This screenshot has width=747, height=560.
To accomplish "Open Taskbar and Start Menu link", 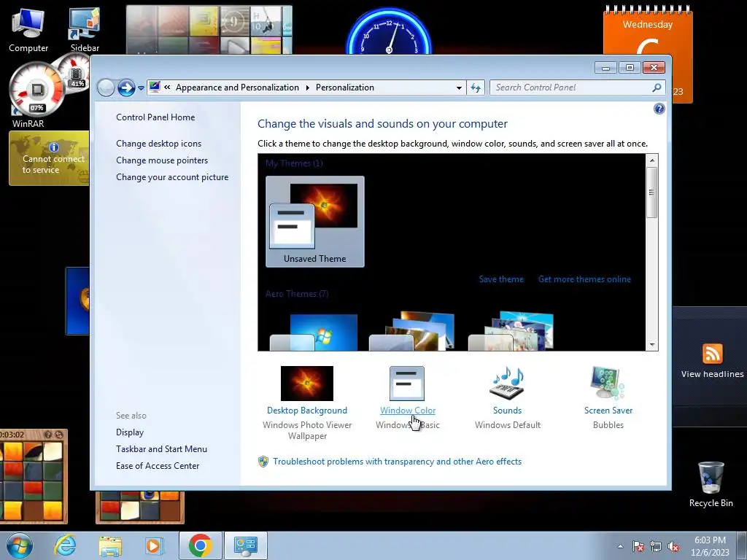I will [161, 449].
